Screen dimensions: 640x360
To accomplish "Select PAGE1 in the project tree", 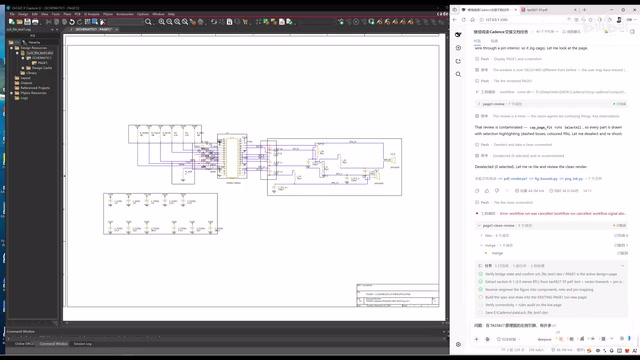I will (42, 63).
